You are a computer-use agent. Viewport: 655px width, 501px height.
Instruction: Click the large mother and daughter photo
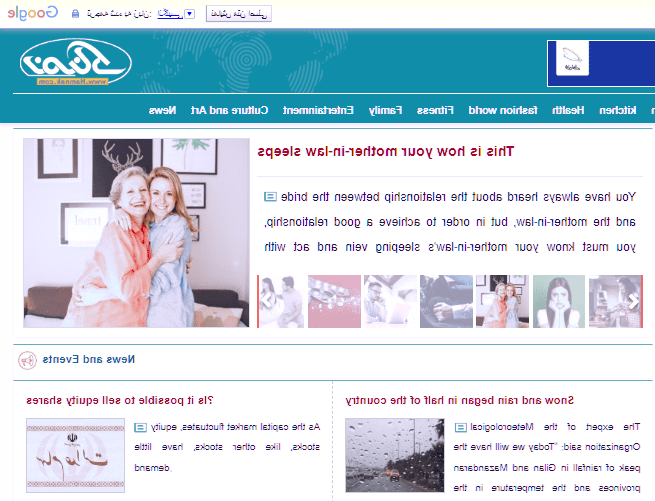(136, 233)
